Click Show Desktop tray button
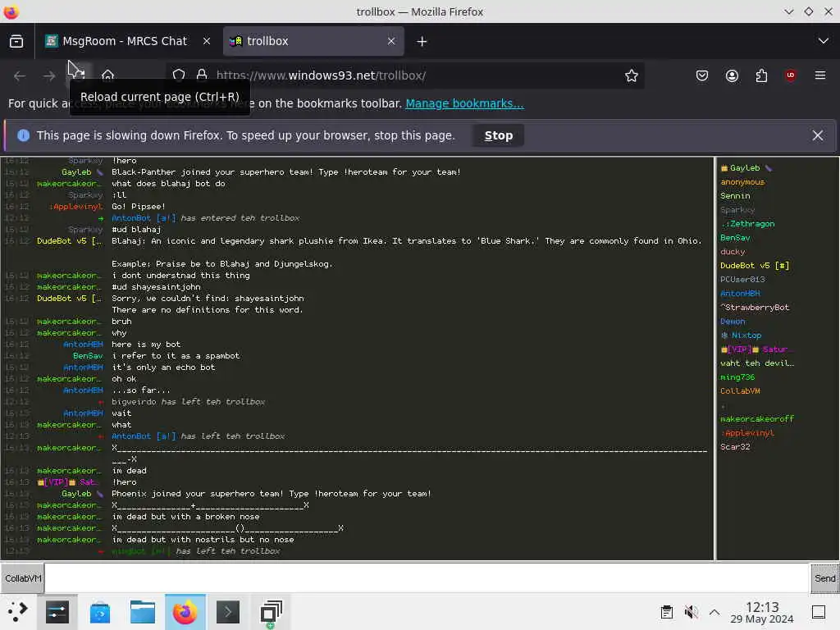 click(x=819, y=612)
